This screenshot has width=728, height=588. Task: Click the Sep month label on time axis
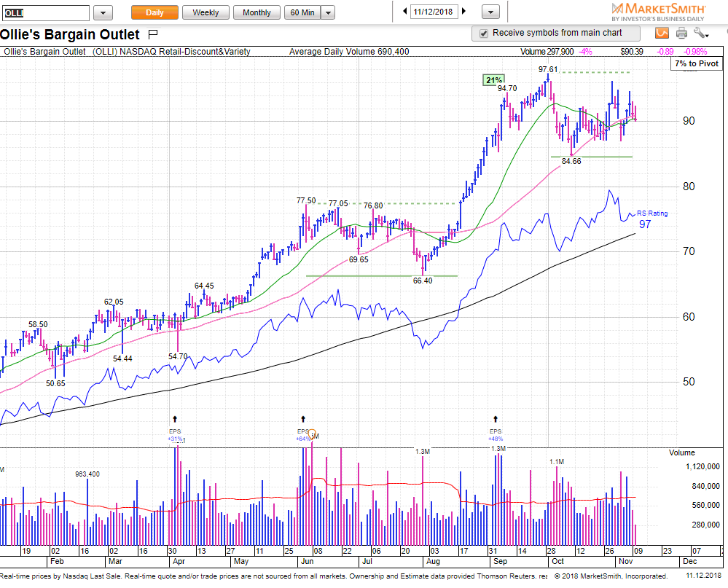click(x=499, y=562)
